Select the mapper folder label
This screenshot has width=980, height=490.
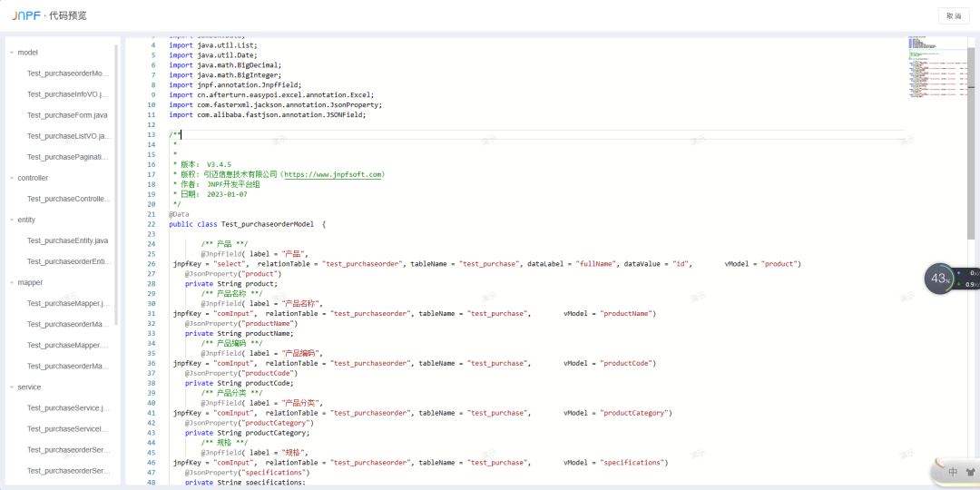(30, 282)
